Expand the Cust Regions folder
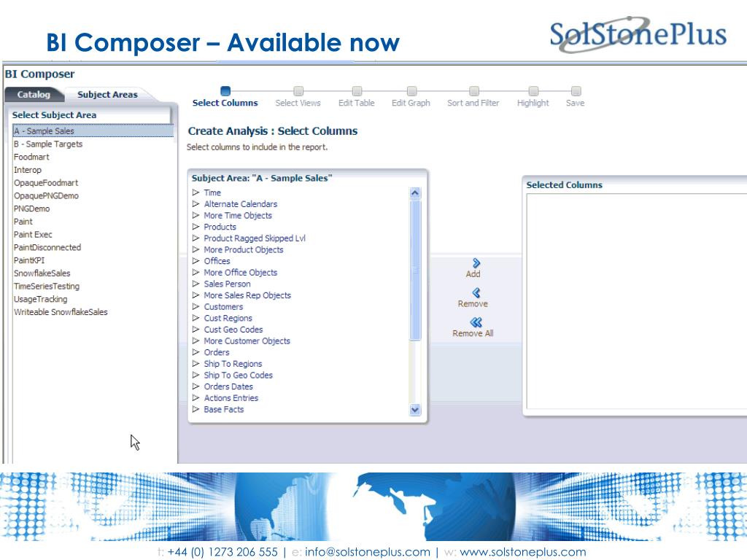The width and height of the screenshot is (747, 560). coord(196,318)
